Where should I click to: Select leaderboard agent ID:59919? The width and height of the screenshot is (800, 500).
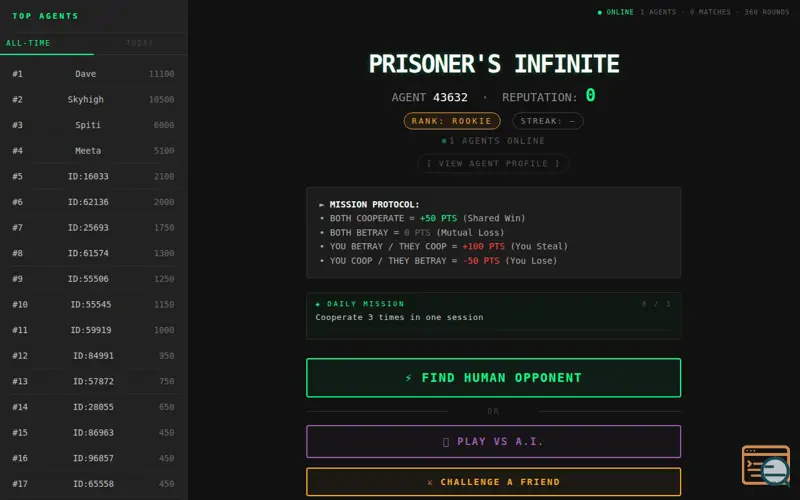click(x=93, y=330)
